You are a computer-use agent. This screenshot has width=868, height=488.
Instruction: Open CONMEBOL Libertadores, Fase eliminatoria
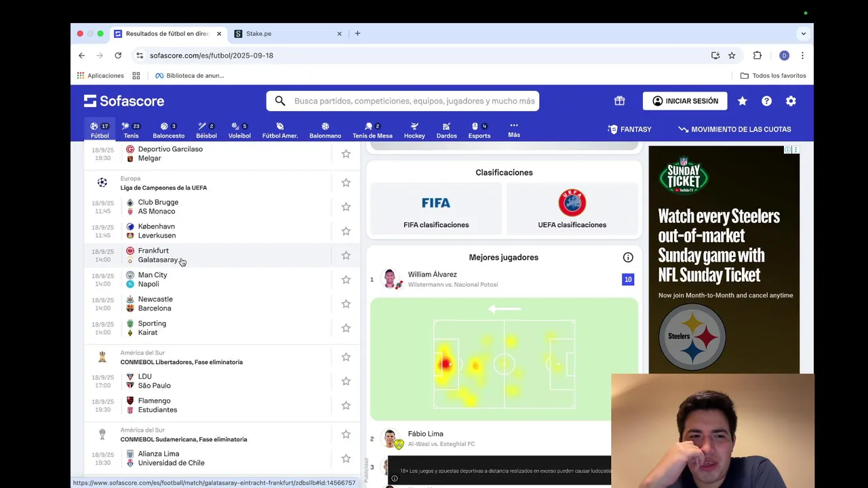pos(181,362)
